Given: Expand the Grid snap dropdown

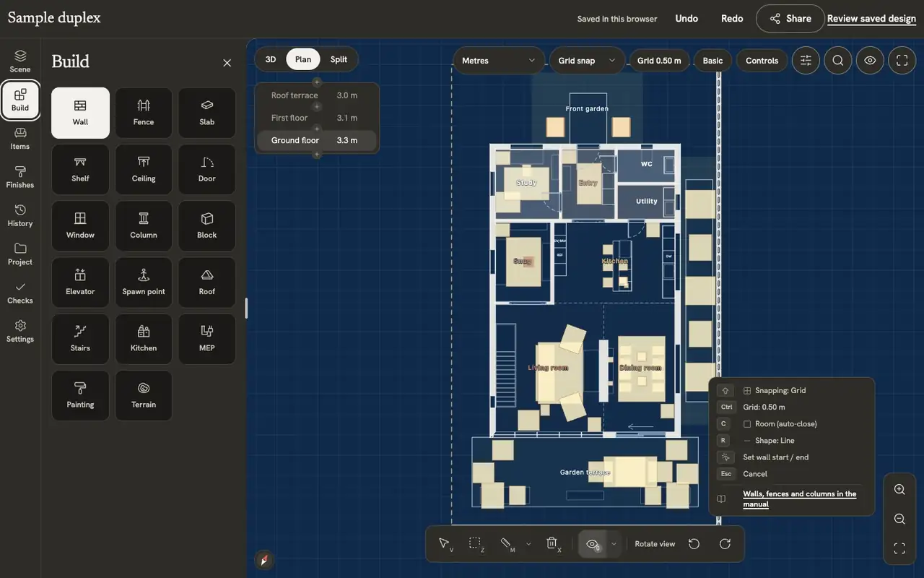Looking at the screenshot, I should tap(586, 61).
